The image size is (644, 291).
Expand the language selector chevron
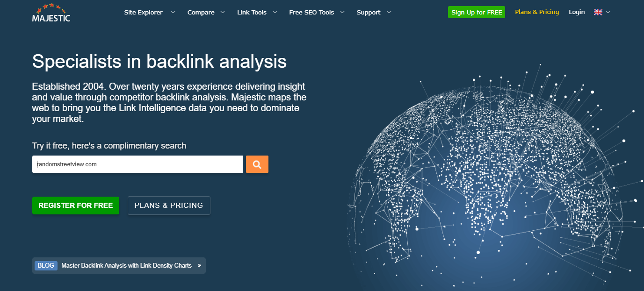pos(608,12)
